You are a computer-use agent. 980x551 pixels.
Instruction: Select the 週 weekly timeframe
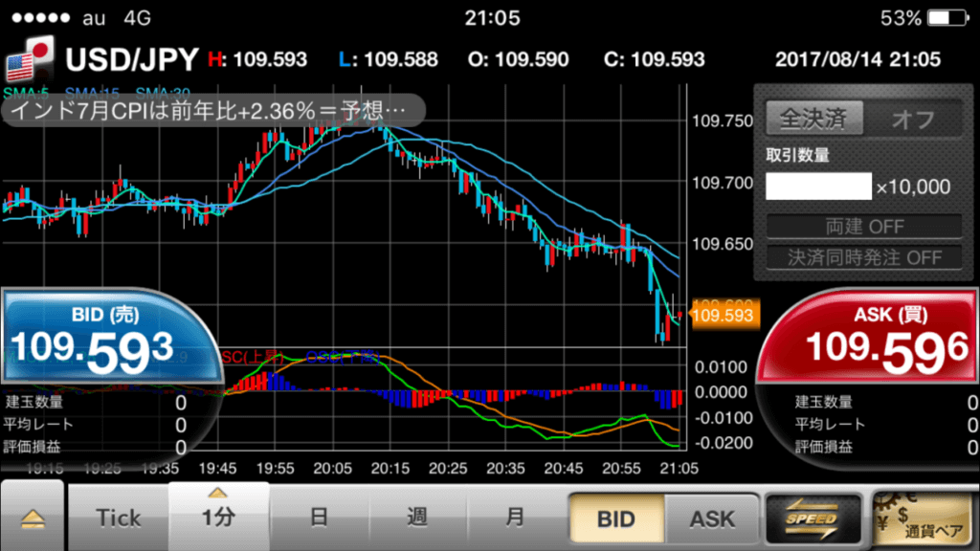[417, 518]
